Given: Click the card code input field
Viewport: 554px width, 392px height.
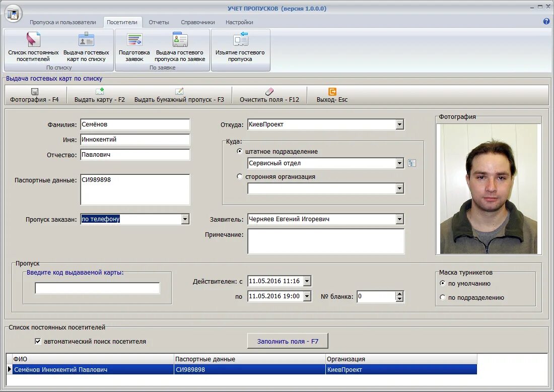Looking at the screenshot, I should pyautogui.click(x=97, y=288).
